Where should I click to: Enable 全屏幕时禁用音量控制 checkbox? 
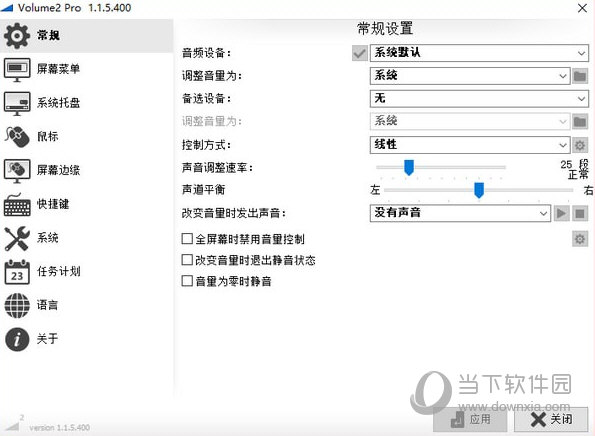187,239
